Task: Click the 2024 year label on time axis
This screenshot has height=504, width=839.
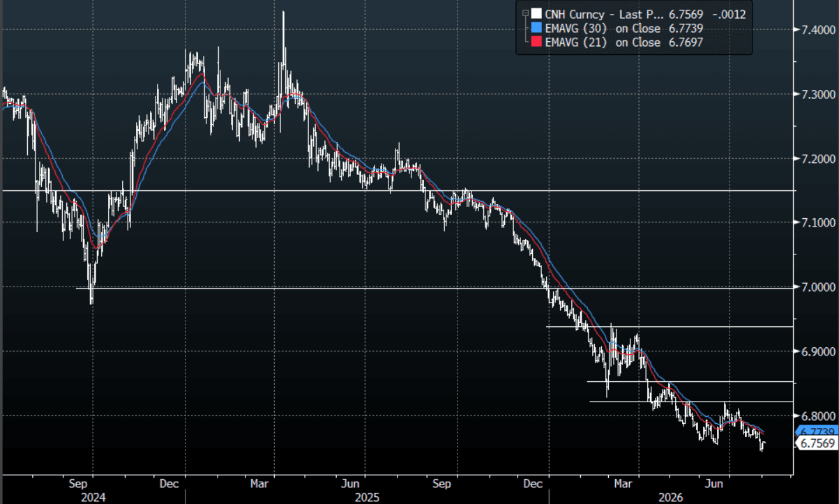Action: pyautogui.click(x=93, y=497)
